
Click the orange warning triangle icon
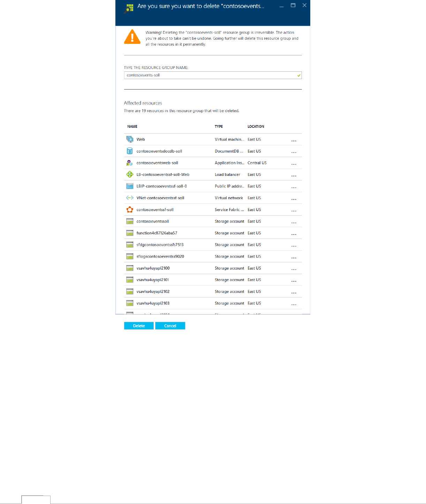click(132, 37)
